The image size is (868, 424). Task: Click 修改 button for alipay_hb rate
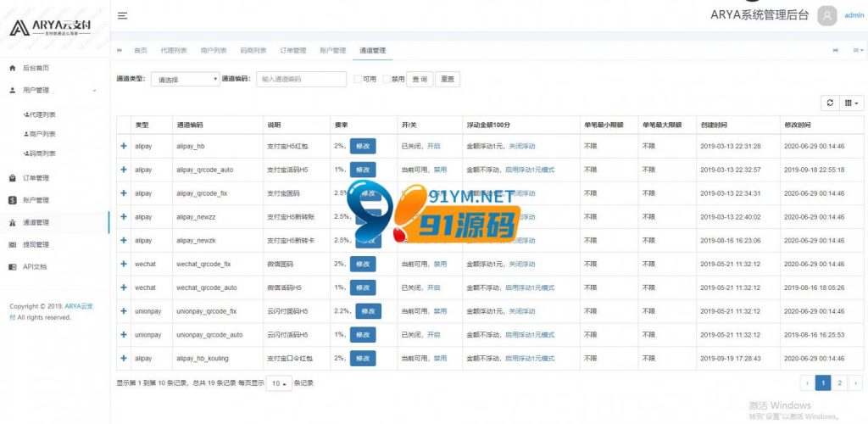pyautogui.click(x=363, y=146)
